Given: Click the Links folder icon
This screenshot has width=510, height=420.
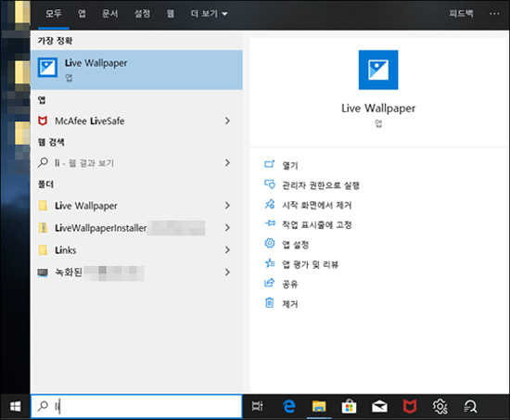Looking at the screenshot, I should tap(43, 249).
